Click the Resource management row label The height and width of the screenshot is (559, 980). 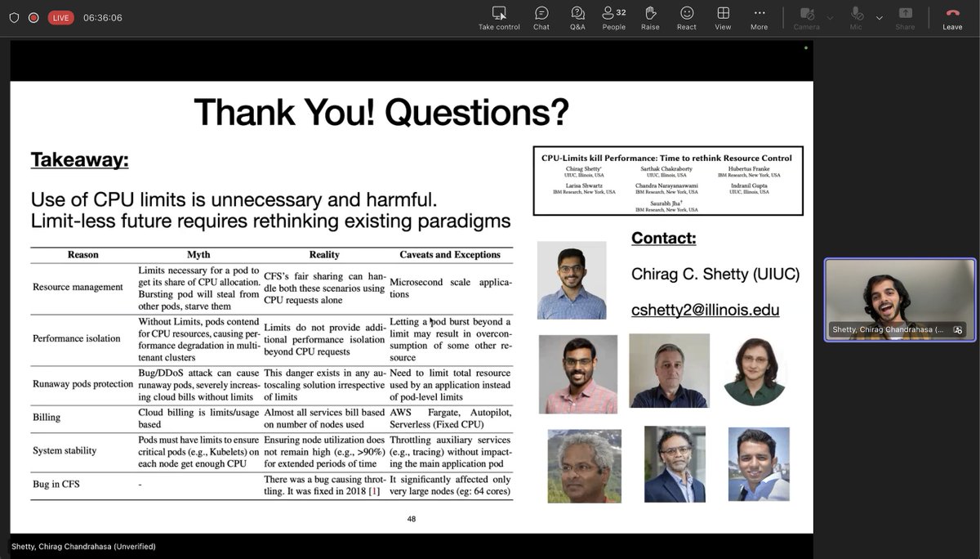tap(78, 288)
